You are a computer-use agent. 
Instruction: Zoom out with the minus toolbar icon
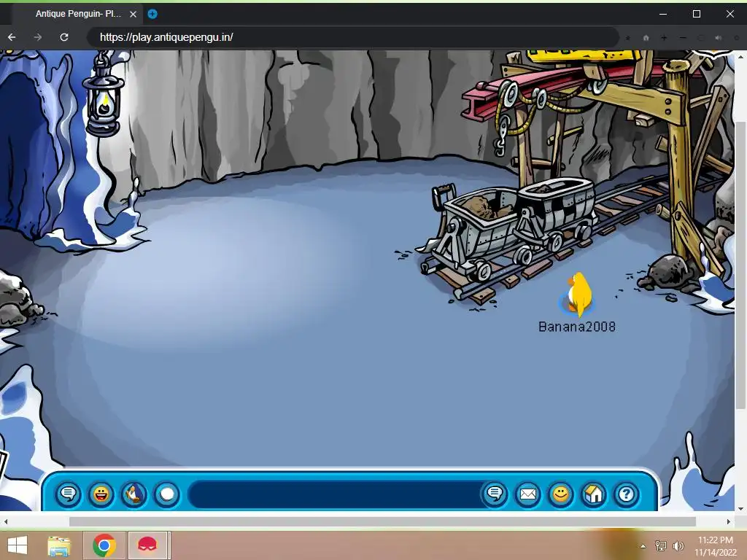click(x=683, y=38)
